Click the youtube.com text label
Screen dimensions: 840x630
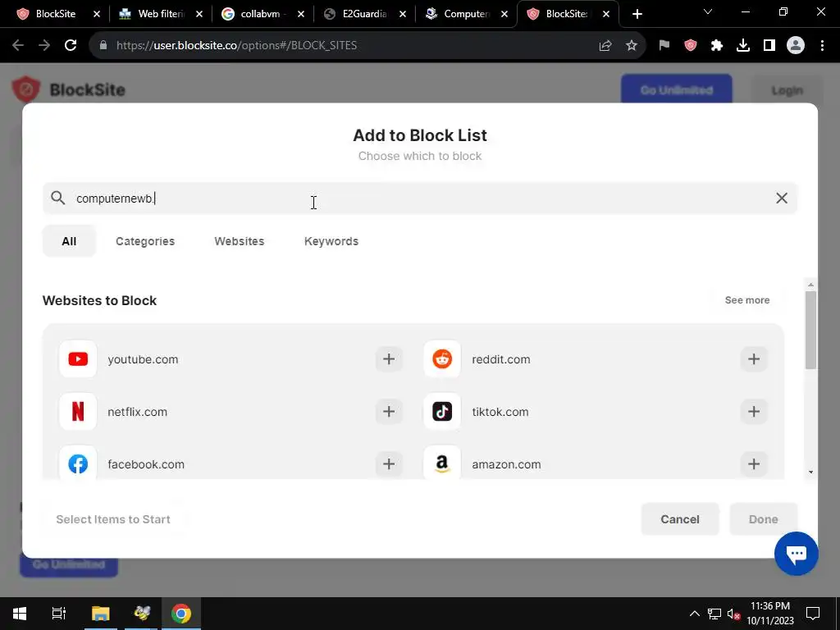[143, 359]
